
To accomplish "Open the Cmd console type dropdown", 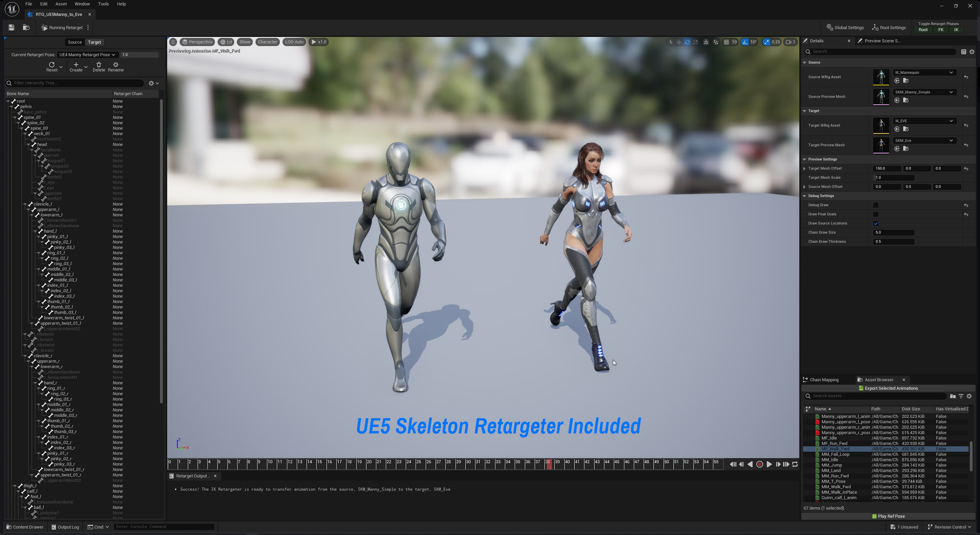I will click(x=98, y=527).
